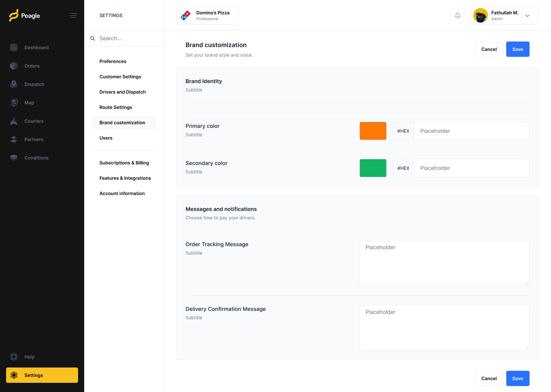Collapse sidebar with hamburger menu icon
The height and width of the screenshot is (392, 551).
coord(73,15)
